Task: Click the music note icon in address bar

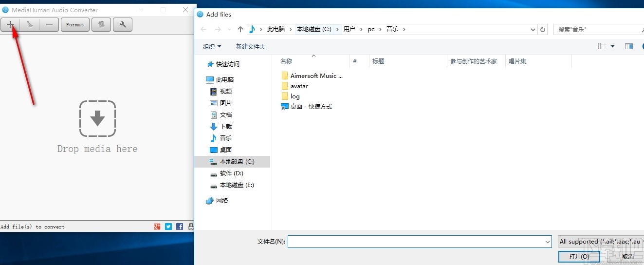Action: pyautogui.click(x=252, y=29)
